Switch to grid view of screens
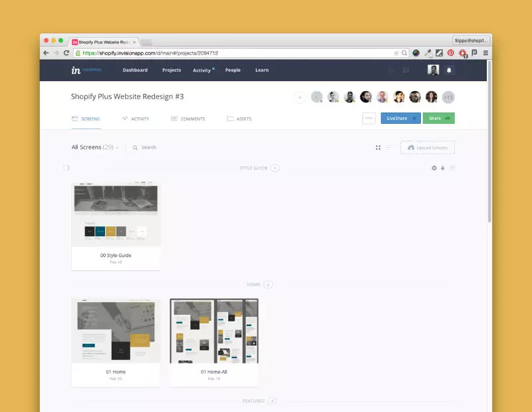The image size is (532, 412). [378, 148]
